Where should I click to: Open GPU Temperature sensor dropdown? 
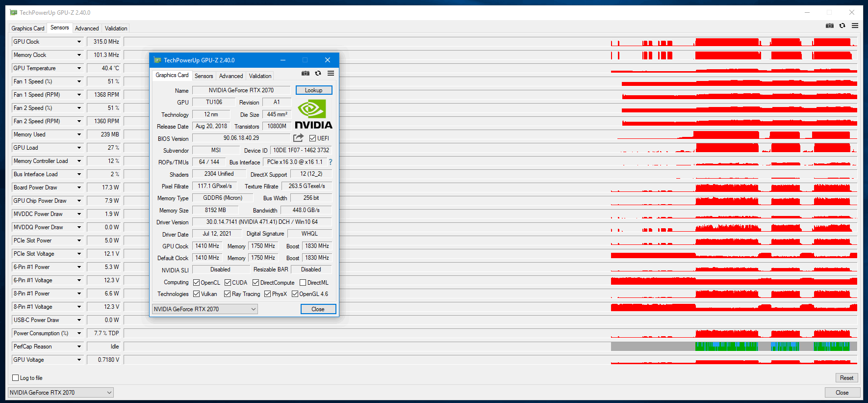coord(79,68)
